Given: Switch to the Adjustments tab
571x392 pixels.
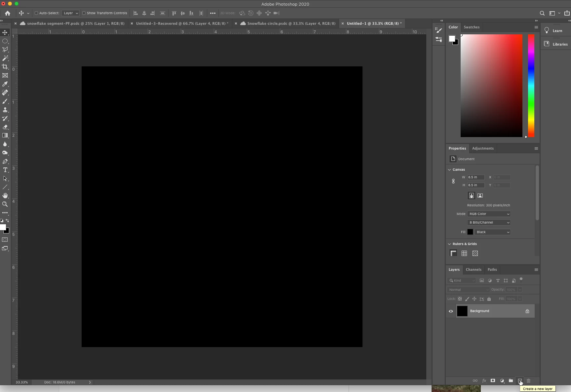Looking at the screenshot, I should 483,148.
